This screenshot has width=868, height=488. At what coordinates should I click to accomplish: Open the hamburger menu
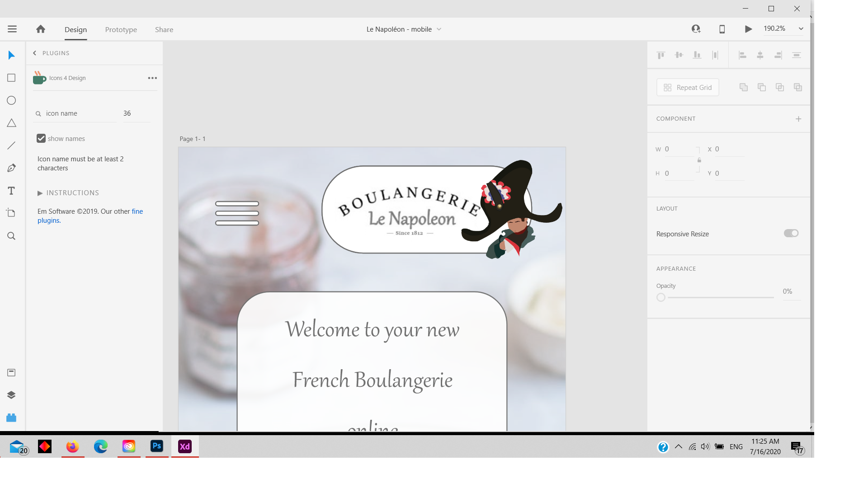click(12, 29)
